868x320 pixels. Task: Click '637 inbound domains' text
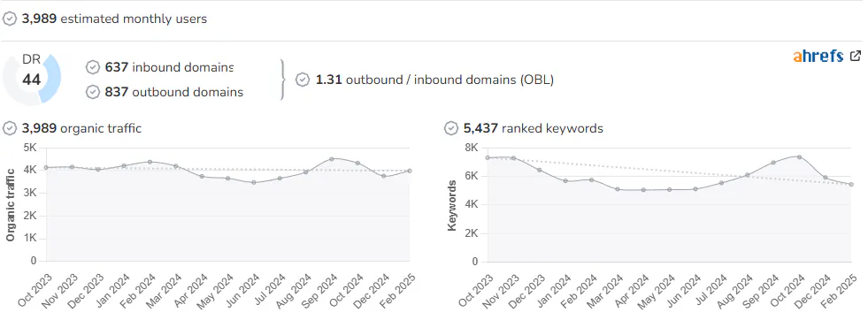169,67
